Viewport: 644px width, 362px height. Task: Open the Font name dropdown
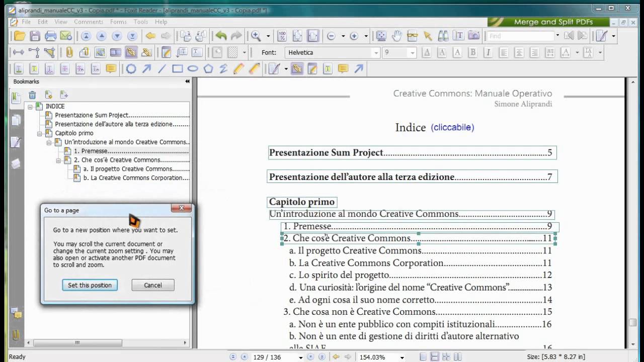coord(376,53)
